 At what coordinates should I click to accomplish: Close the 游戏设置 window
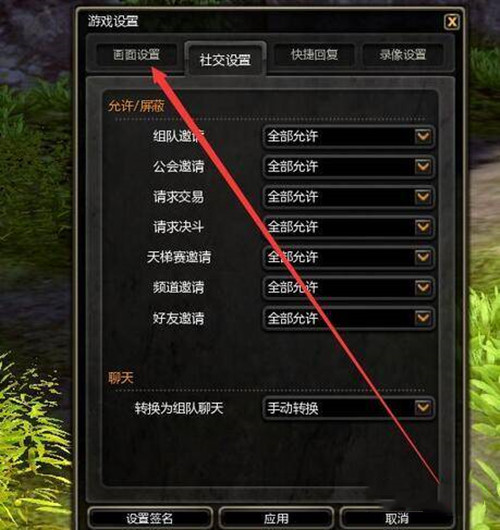[x=452, y=22]
